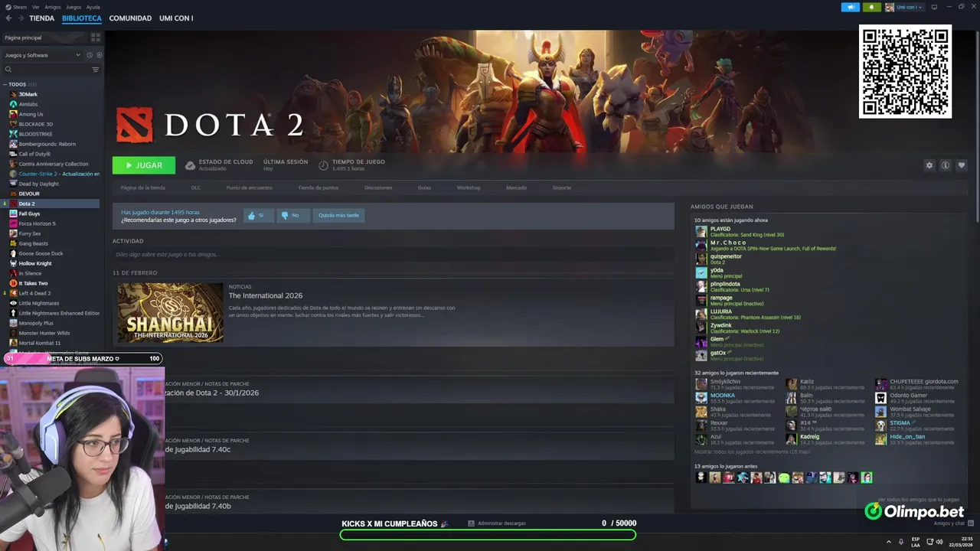The height and width of the screenshot is (551, 980).
Task: Open recent activity clock filter icon
Action: tap(90, 55)
